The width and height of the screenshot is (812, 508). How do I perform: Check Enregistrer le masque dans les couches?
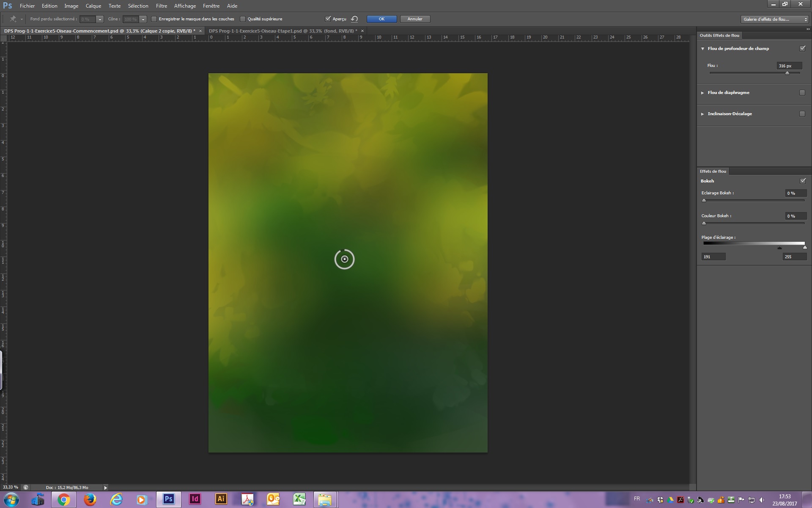[x=154, y=19]
